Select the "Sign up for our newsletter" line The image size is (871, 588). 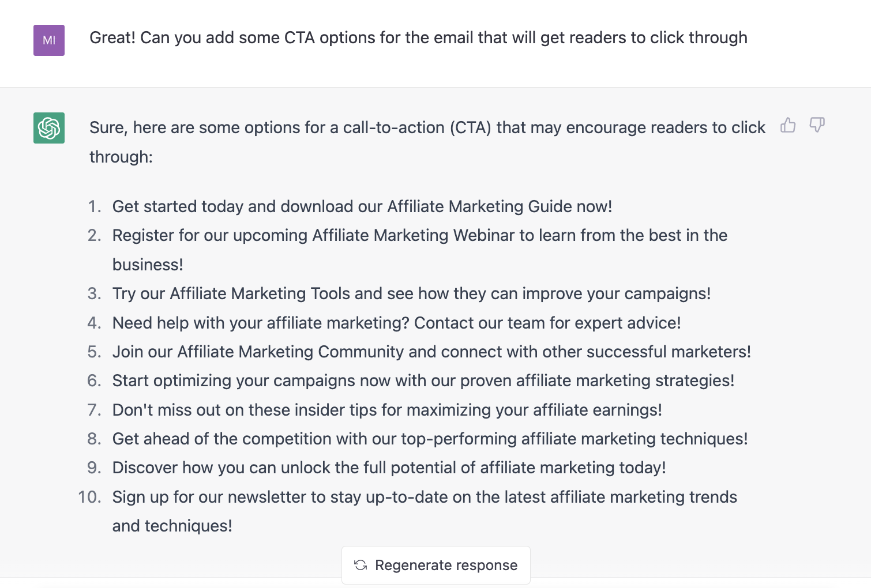pos(425,497)
